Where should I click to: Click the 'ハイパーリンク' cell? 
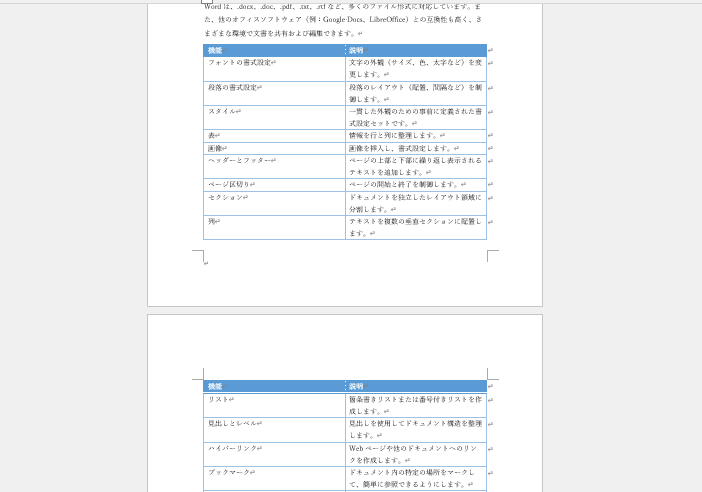click(x=274, y=454)
